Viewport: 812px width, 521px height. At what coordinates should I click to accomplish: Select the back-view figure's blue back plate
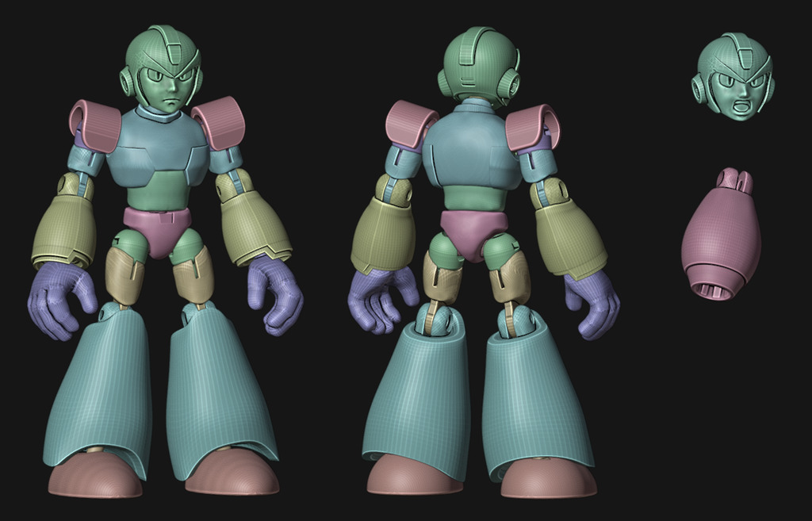pos(472,145)
